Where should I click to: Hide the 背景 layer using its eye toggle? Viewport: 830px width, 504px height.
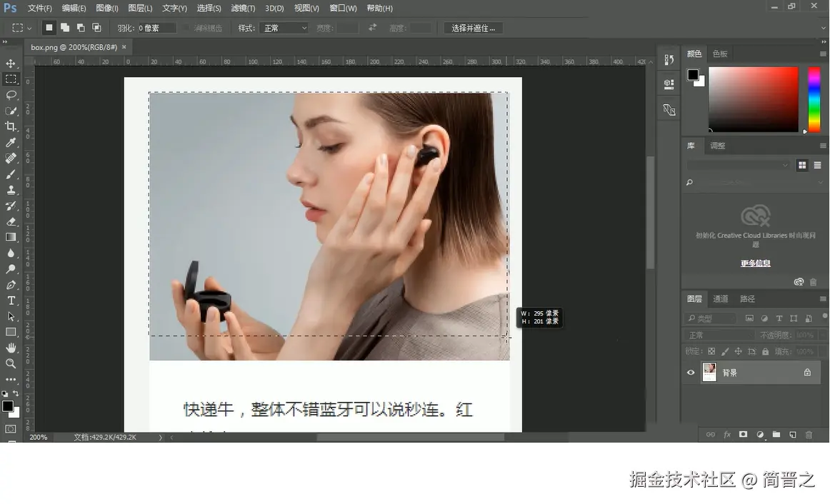(690, 372)
